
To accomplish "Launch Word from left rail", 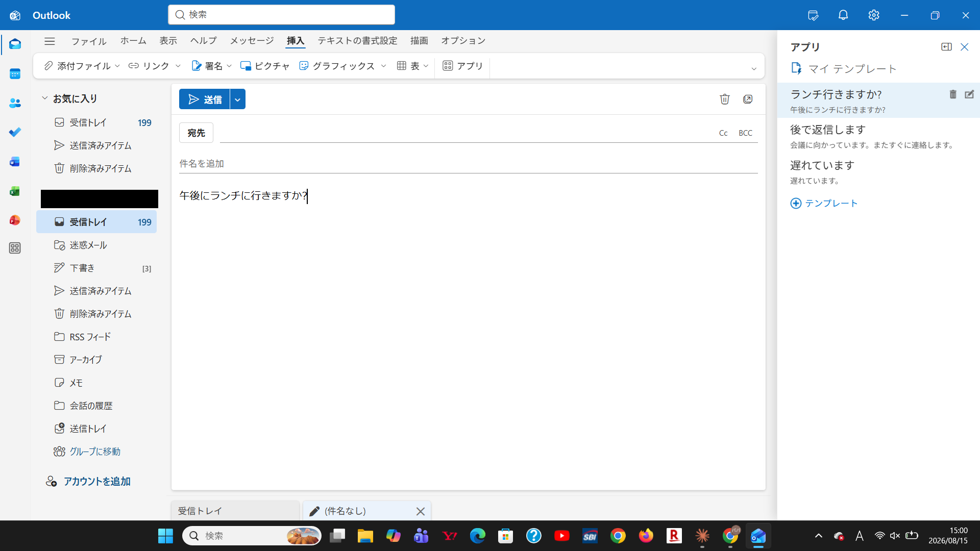I will pos(15,162).
